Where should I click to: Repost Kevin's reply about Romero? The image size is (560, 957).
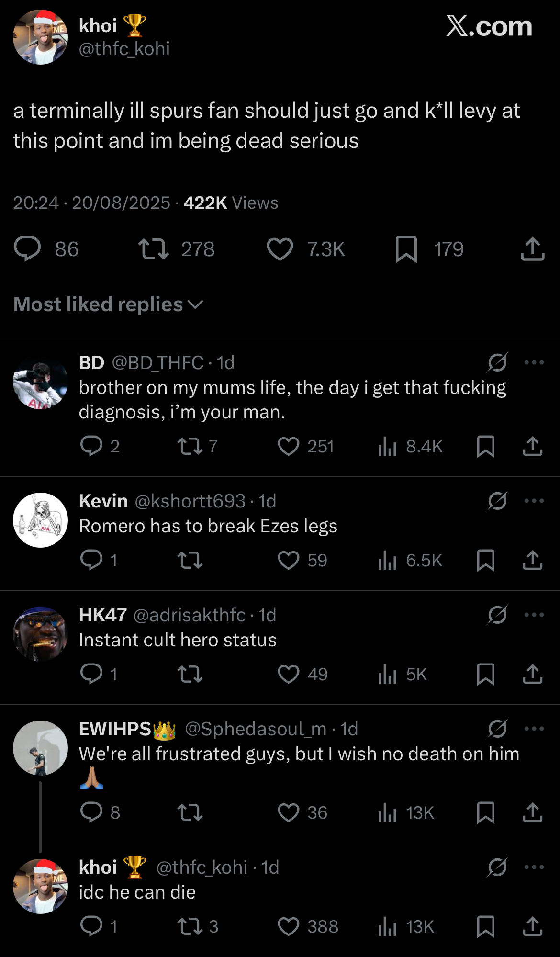point(190,560)
